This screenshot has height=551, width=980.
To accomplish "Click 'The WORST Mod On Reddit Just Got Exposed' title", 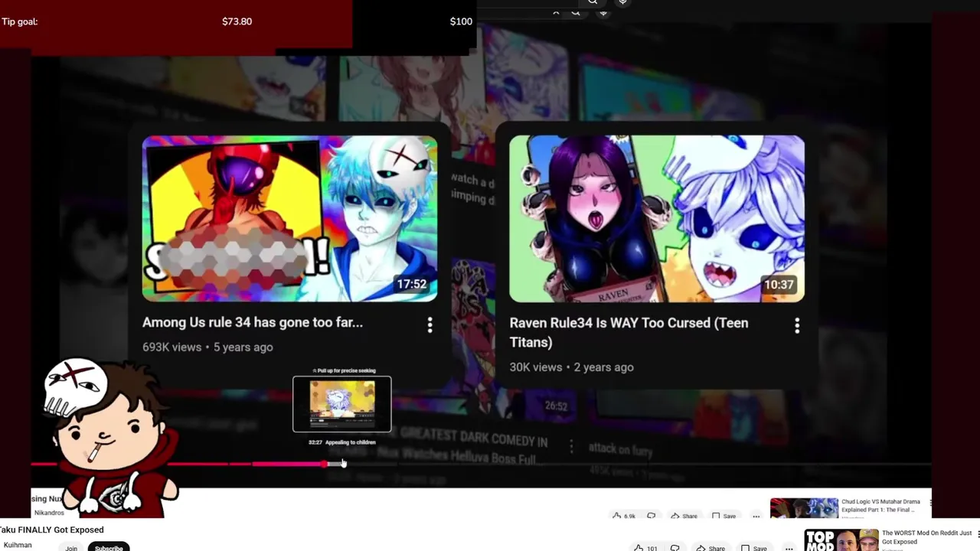I will pyautogui.click(x=926, y=537).
